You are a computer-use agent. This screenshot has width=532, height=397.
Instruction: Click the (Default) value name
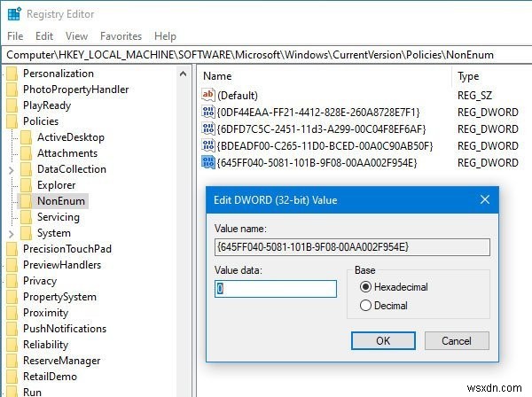tap(238, 96)
